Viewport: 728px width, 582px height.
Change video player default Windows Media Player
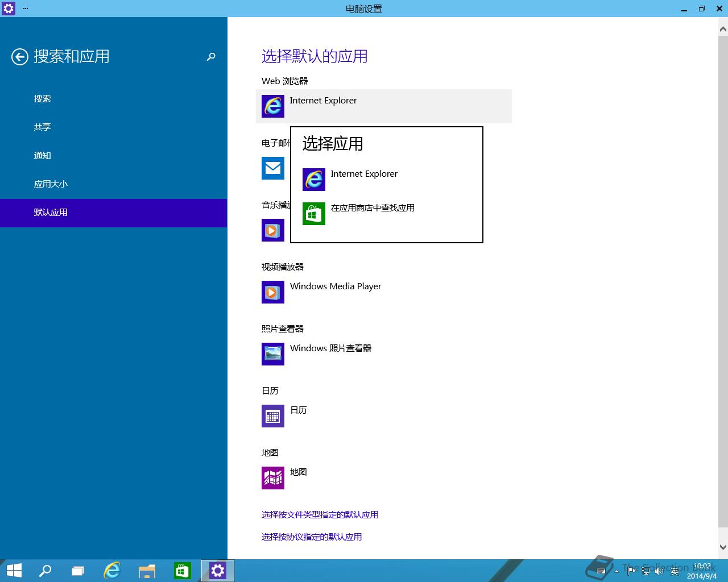336,286
